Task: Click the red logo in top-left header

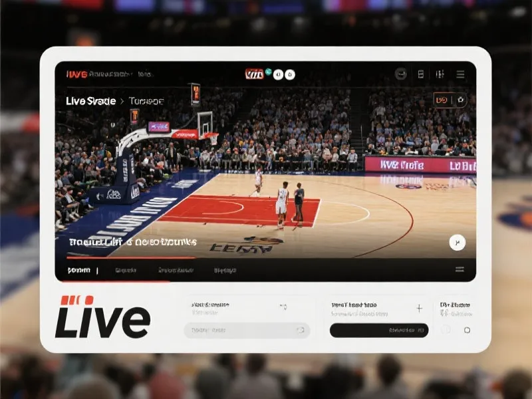Action: 76,74
